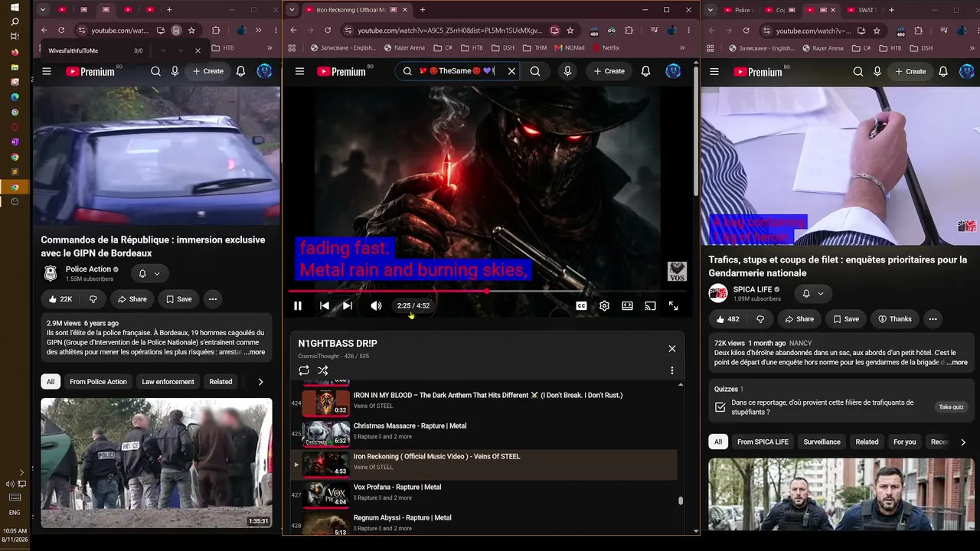Open Windows Start menu

(15, 7)
